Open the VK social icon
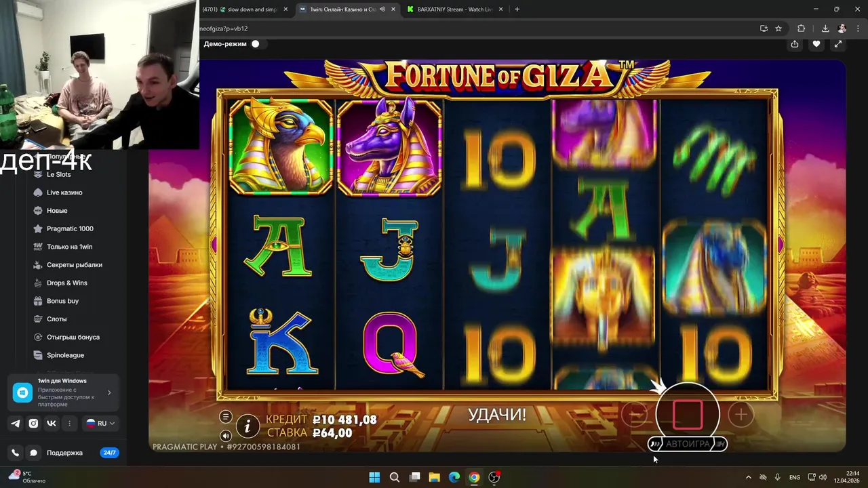 [52, 423]
